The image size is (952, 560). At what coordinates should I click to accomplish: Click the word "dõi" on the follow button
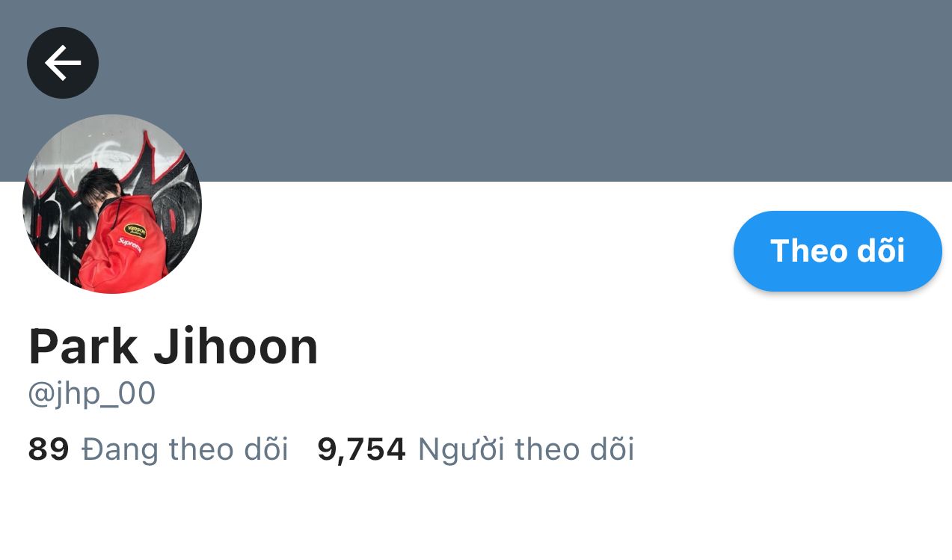tap(881, 250)
